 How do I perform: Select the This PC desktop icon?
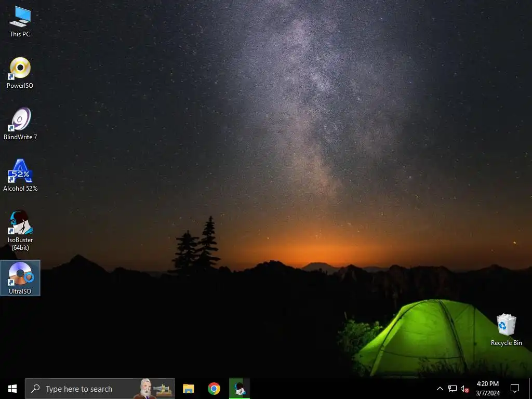click(x=20, y=22)
